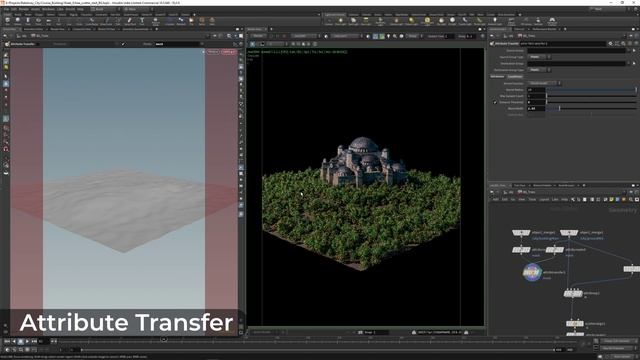Select the Sphere shelf tool
This screenshot has width=640, height=360.
pyautogui.click(x=18, y=20)
